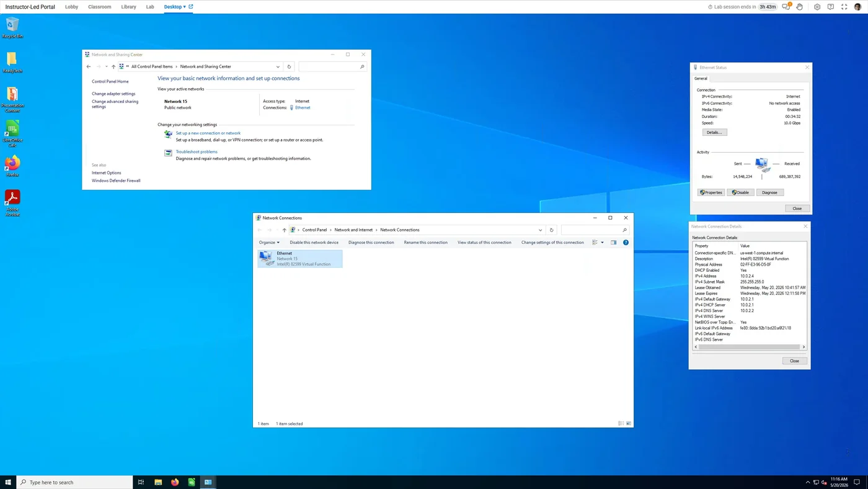This screenshot has height=489, width=868.
Task: Select the ReadyTech folder on desktop
Action: [12, 62]
